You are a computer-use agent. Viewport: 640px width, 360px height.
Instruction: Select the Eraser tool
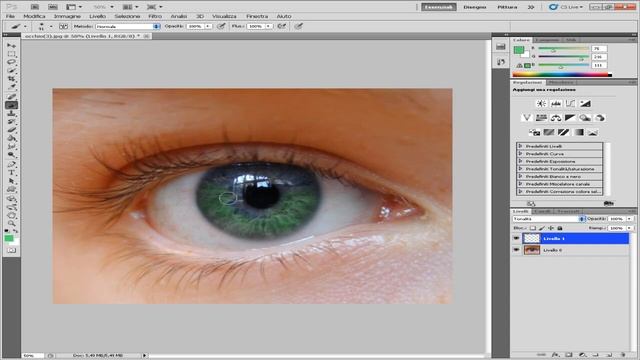click(11, 130)
